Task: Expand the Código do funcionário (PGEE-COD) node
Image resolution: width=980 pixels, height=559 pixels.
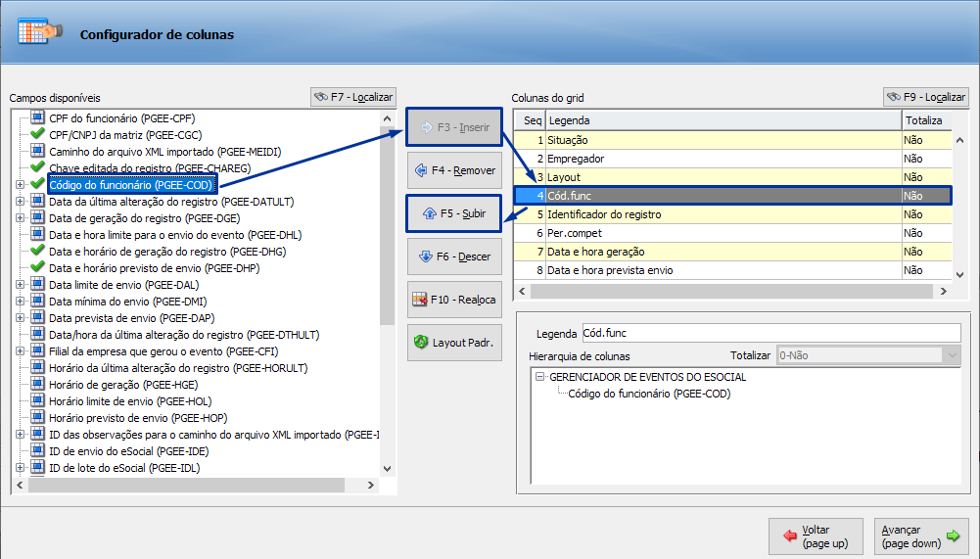Action: [x=20, y=184]
